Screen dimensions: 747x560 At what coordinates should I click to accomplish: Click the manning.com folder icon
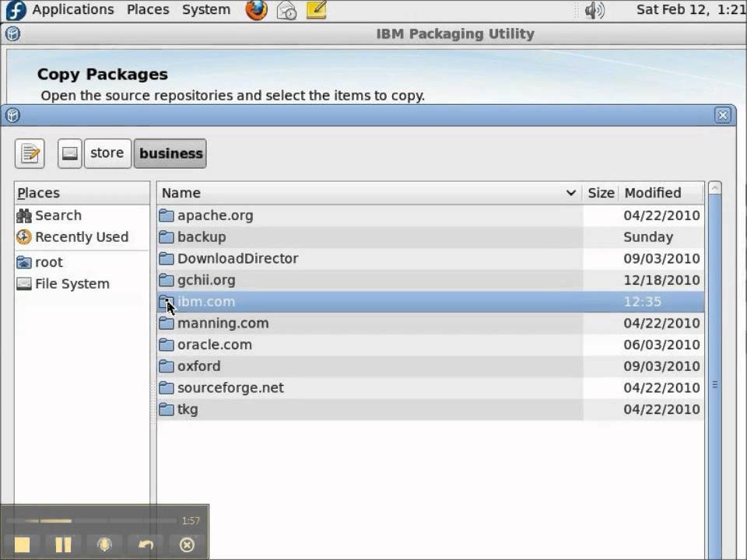click(167, 324)
